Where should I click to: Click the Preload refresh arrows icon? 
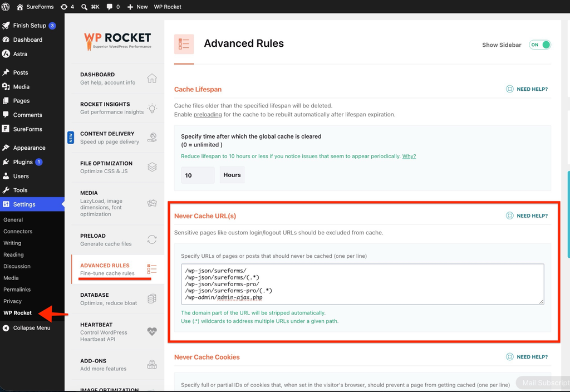pyautogui.click(x=152, y=239)
